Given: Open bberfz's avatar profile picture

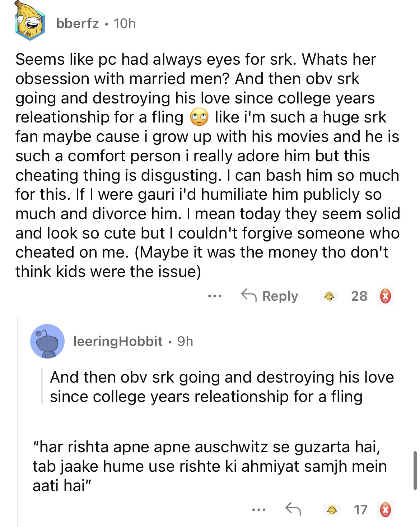Looking at the screenshot, I should 30,22.
